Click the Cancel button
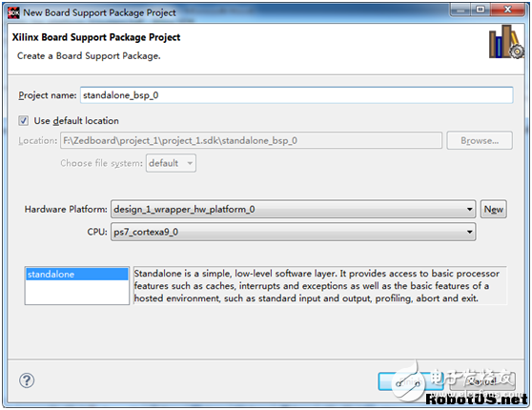The height and width of the screenshot is (410, 532). 482,381
